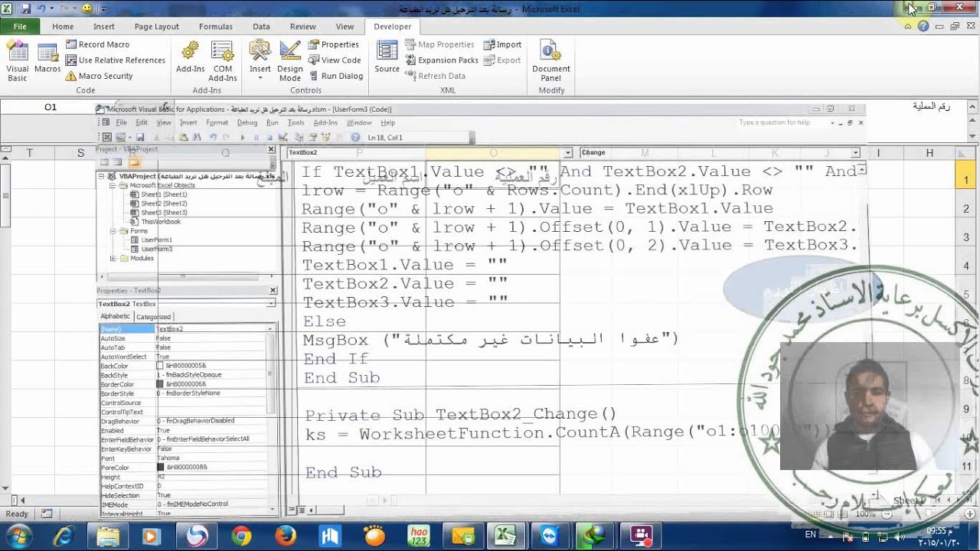Run the macro with the VBA Run button

[243, 138]
